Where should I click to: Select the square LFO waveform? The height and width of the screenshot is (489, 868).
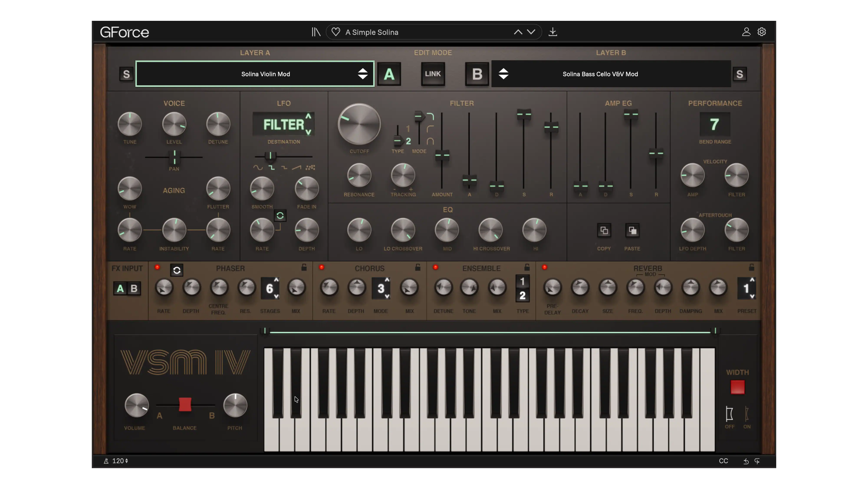click(272, 168)
